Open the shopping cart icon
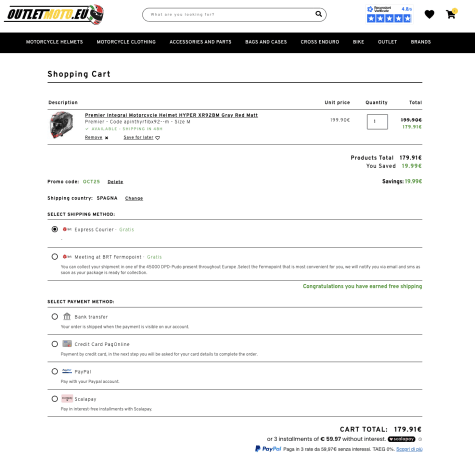The width and height of the screenshot is (475, 457). click(451, 14)
